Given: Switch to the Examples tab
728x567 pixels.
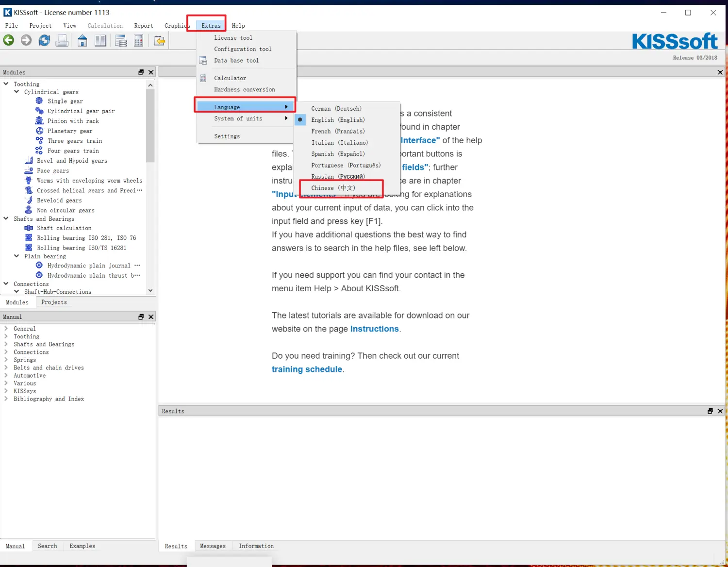Looking at the screenshot, I should pyautogui.click(x=82, y=546).
